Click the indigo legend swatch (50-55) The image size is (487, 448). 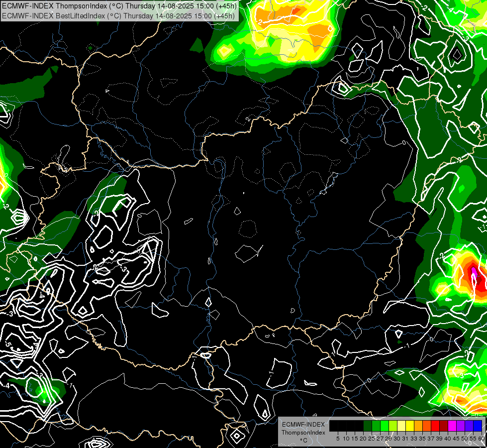click(469, 426)
